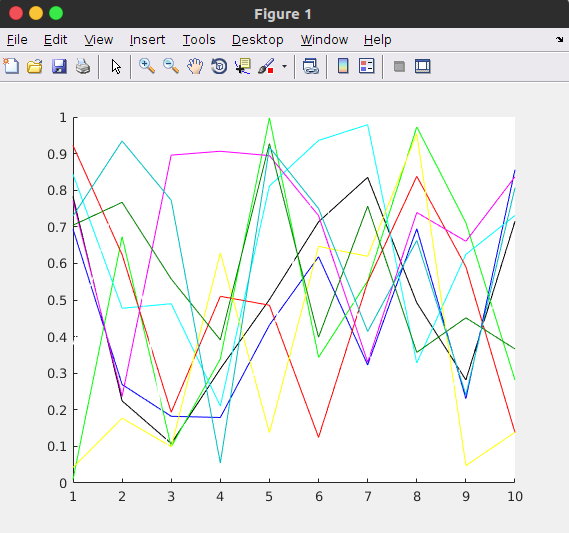Image resolution: width=569 pixels, height=533 pixels.
Task: Click the Hide Plot Tools icon
Action: 399,66
